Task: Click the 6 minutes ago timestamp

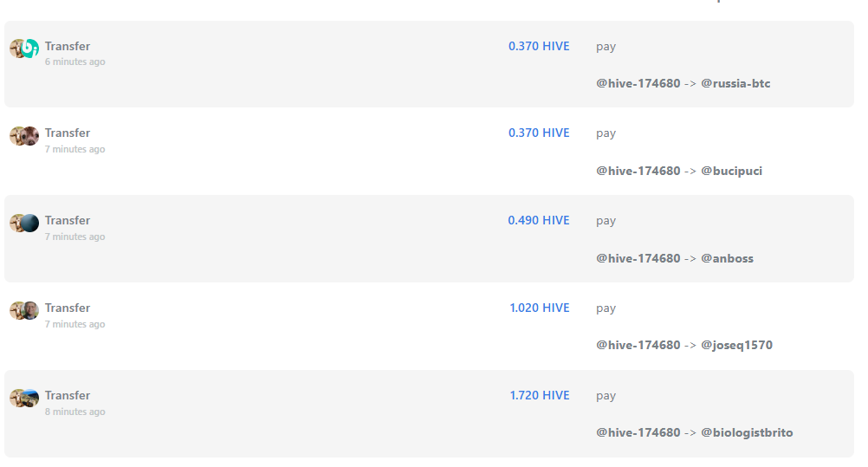Action: [x=74, y=62]
